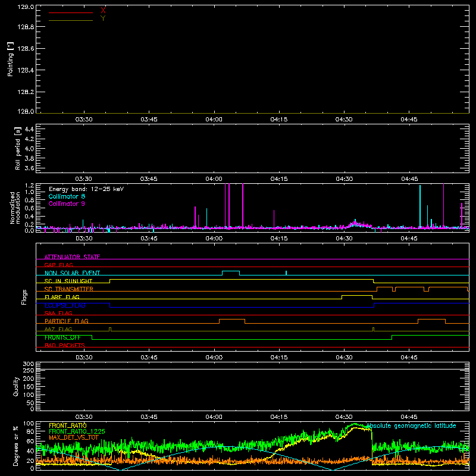The width and height of the screenshot is (476, 476).
Task: Click 04:15 time label under modulation panel
Action: point(279,239)
